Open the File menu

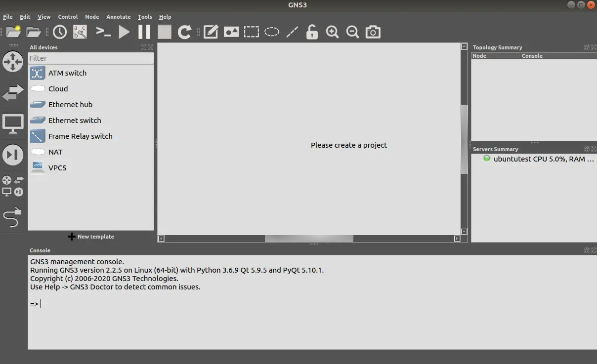pos(8,17)
